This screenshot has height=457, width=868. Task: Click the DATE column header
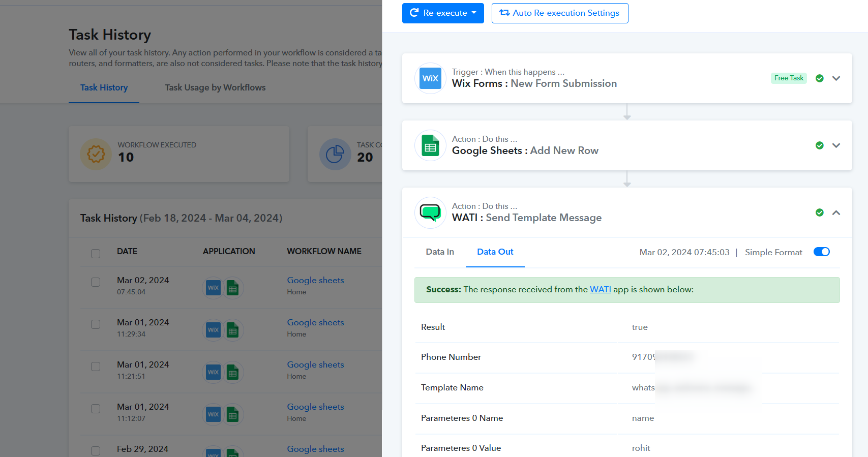point(127,251)
